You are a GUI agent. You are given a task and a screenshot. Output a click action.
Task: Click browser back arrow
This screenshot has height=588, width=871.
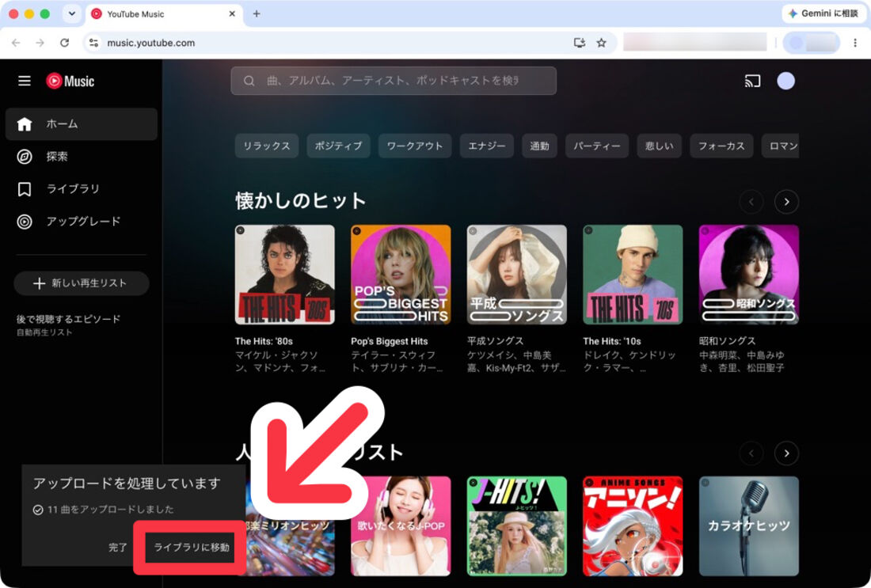tap(16, 43)
